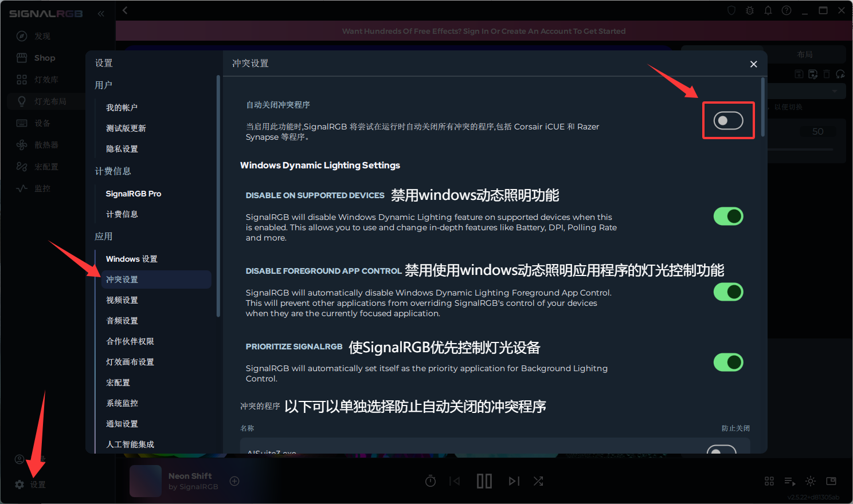Pause the currently playing lighting effect

tap(484, 481)
